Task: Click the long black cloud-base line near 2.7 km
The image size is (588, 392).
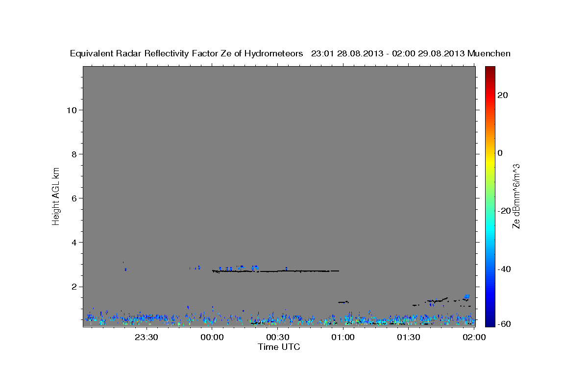Action: (x=275, y=270)
